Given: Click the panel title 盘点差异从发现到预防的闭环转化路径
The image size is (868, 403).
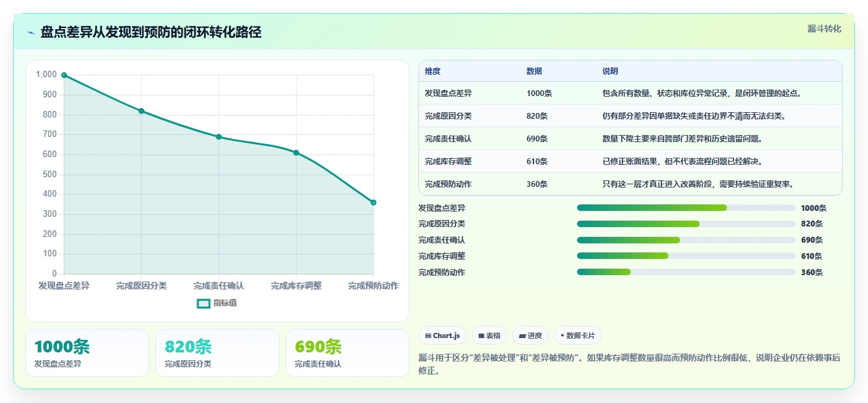Looking at the screenshot, I should point(151,32).
